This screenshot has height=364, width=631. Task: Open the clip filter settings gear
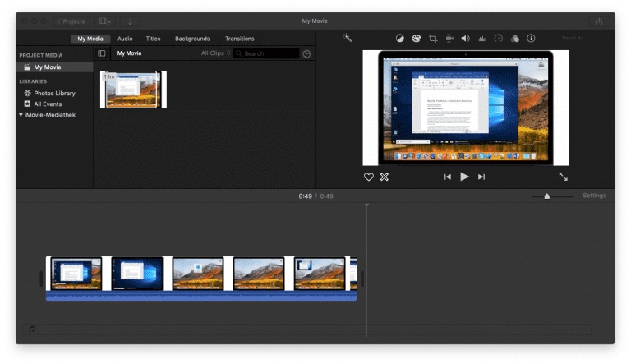(306, 53)
